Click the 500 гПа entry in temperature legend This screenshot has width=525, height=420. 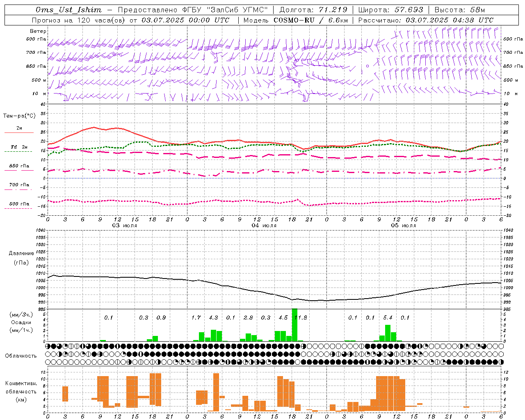[x=19, y=204]
